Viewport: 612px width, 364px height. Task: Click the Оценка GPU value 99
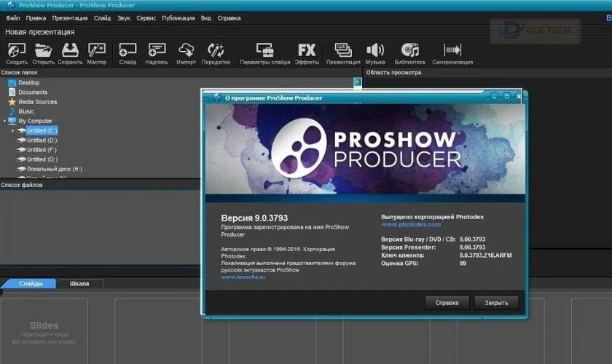pos(463,264)
